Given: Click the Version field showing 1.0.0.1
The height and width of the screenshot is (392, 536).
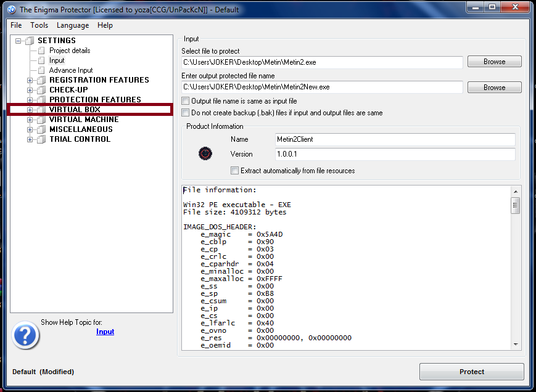Looking at the screenshot, I should pos(395,154).
